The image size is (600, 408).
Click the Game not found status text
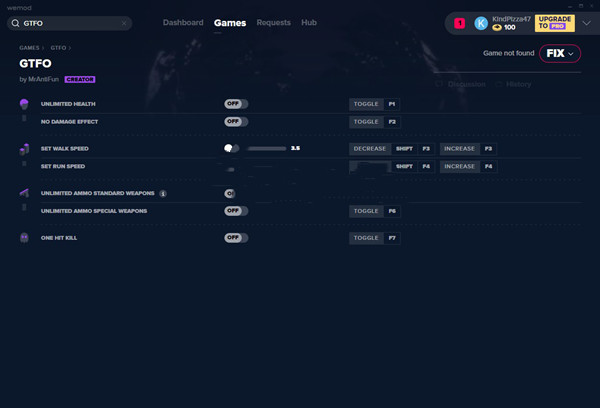[x=509, y=53]
